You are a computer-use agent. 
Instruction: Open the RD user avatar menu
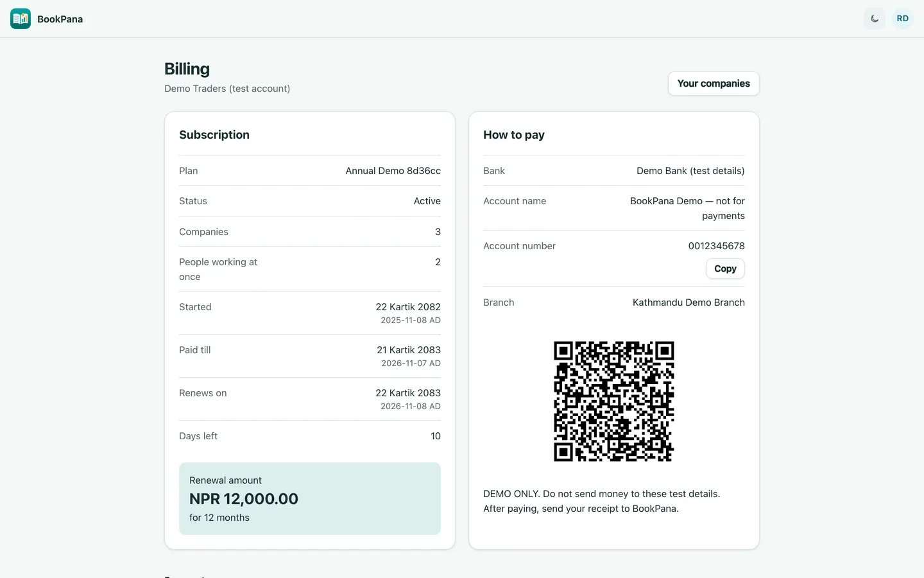tap(903, 19)
